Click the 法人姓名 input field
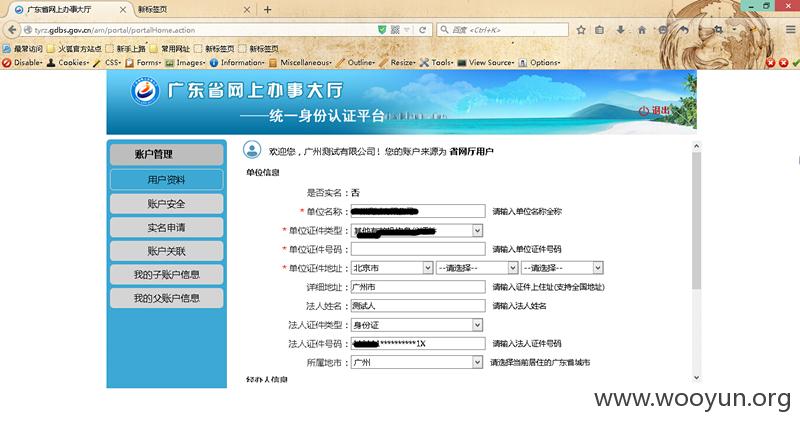Image resolution: width=800 pixels, height=427 pixels. click(418, 306)
